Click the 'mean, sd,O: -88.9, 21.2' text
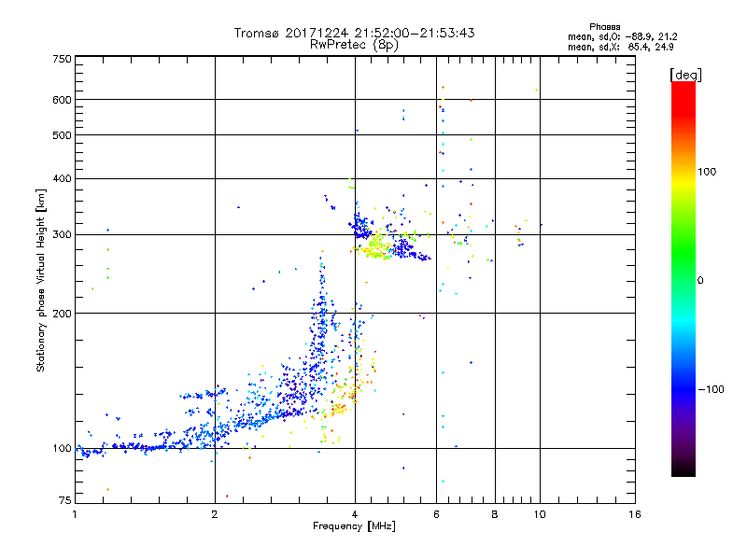This screenshot has width=747, height=560. click(622, 36)
